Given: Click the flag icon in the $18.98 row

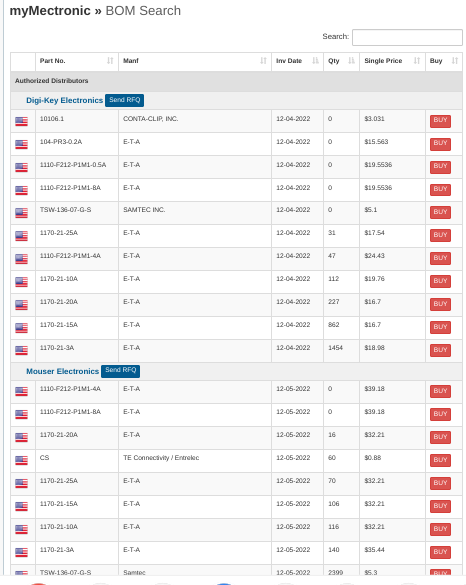Looking at the screenshot, I should tap(21, 351).
